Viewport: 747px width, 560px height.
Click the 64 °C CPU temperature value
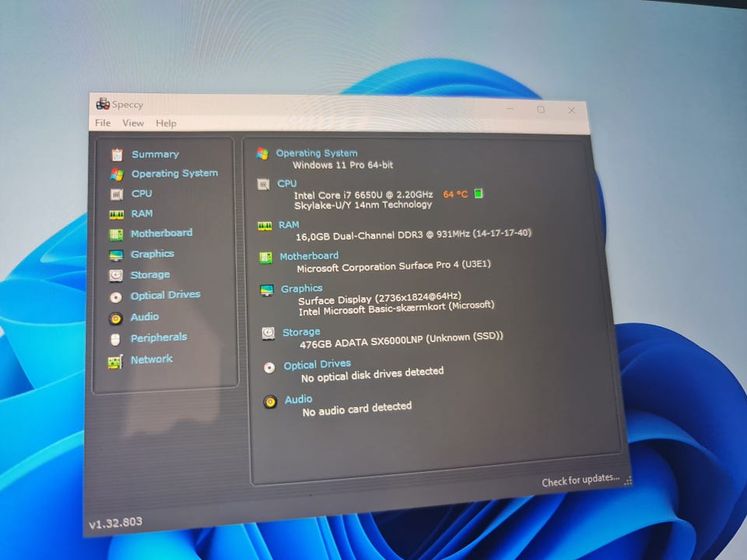tap(455, 194)
